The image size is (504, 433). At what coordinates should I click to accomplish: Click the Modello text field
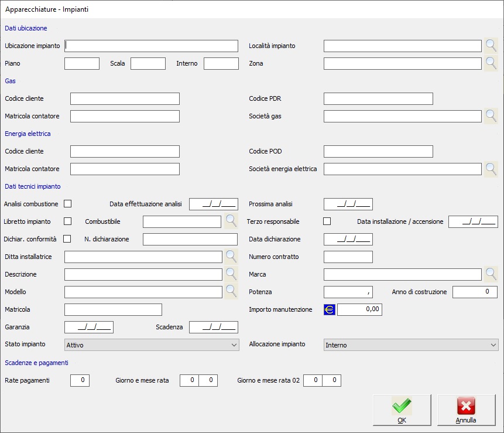[143, 292]
